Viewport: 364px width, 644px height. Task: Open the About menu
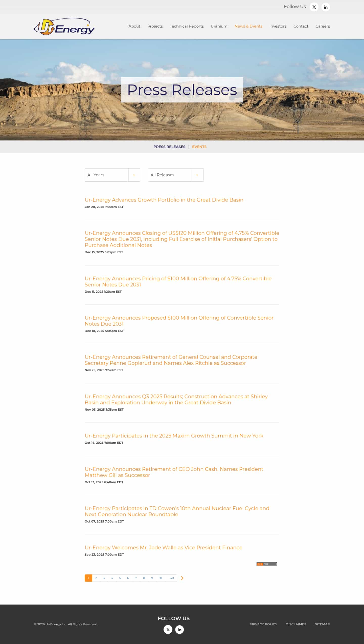coord(134,26)
